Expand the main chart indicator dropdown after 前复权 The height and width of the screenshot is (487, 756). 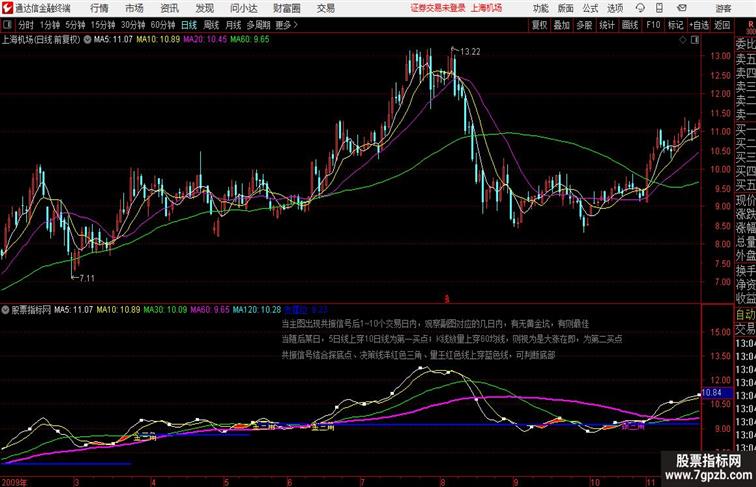coord(87,40)
